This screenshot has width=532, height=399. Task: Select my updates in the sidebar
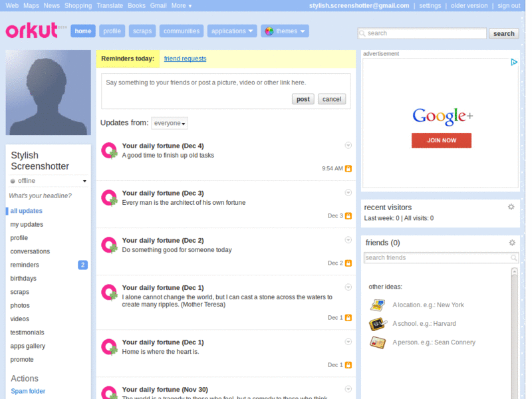tap(27, 225)
